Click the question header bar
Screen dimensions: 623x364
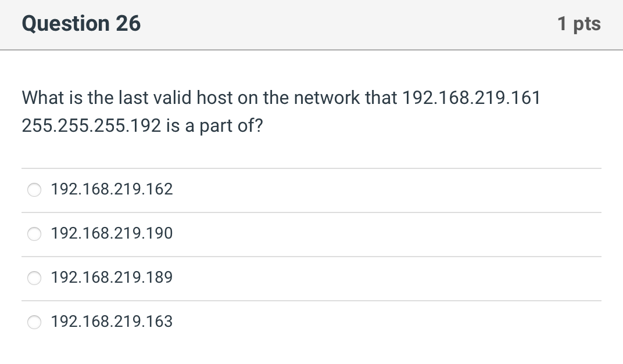311,24
